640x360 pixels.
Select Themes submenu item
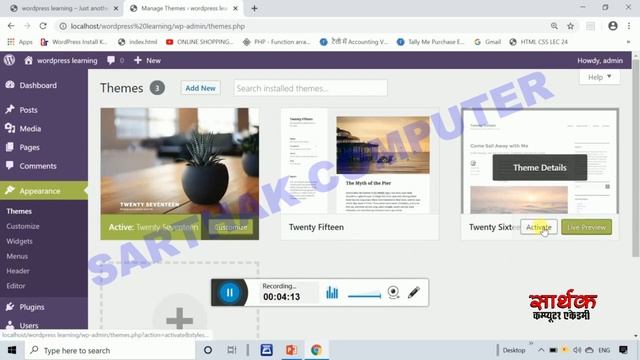pos(19,211)
